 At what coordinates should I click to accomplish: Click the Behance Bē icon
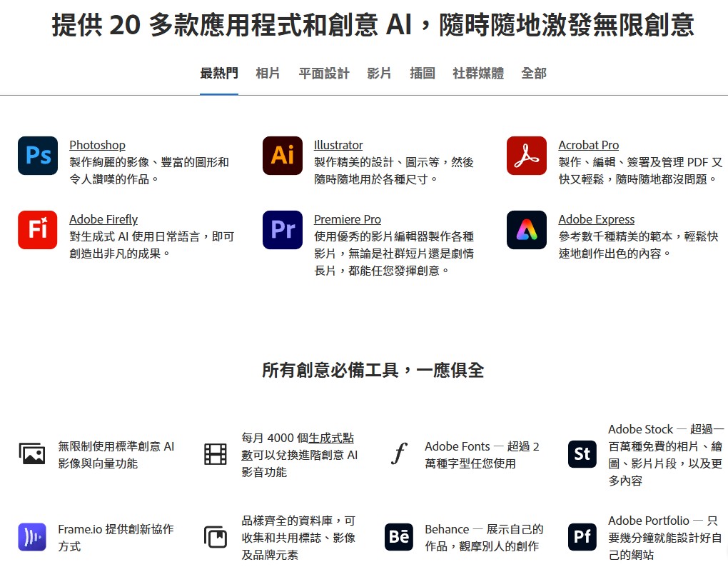pyautogui.click(x=399, y=537)
